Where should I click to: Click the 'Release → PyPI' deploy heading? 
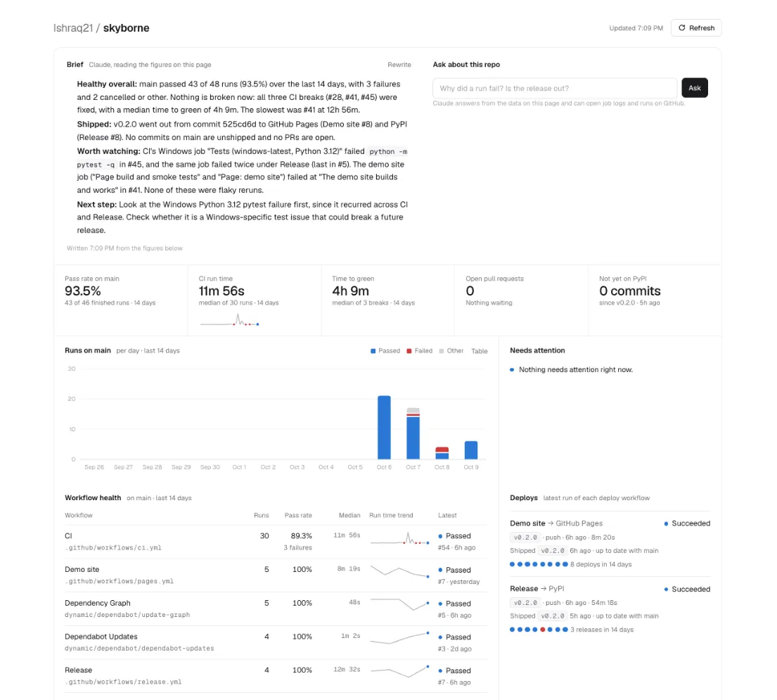tap(537, 589)
